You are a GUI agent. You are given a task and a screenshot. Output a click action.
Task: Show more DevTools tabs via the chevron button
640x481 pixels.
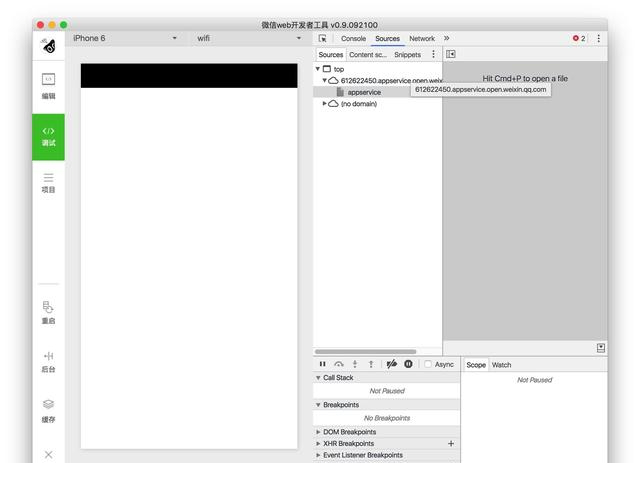447,38
